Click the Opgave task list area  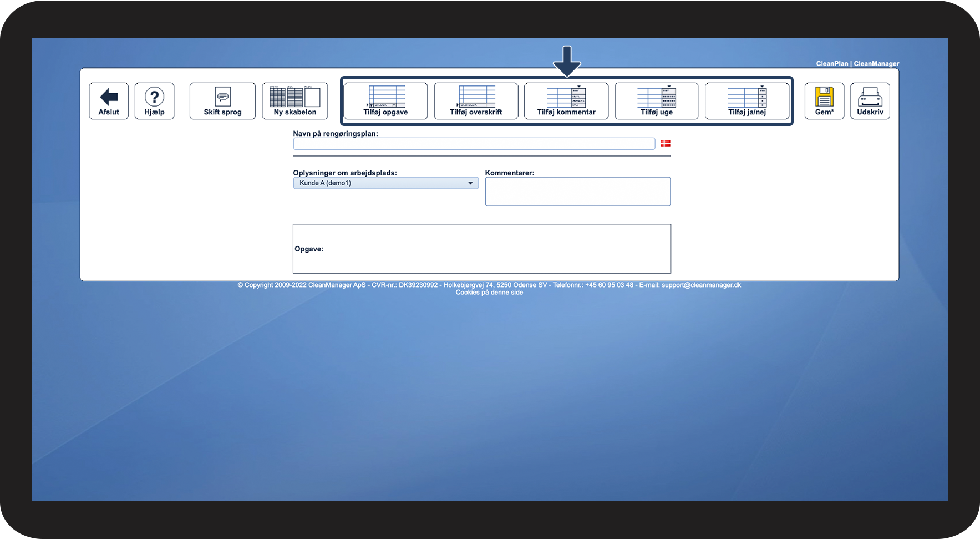tap(481, 249)
